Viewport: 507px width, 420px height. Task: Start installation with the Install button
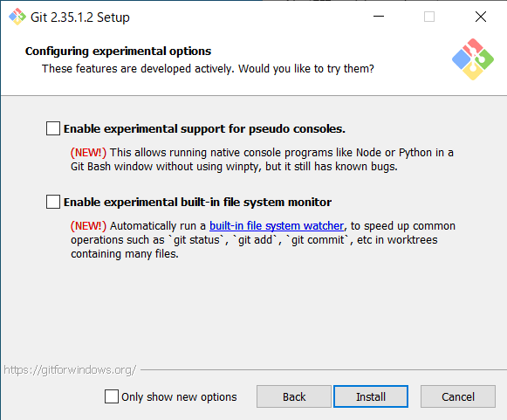point(371,396)
